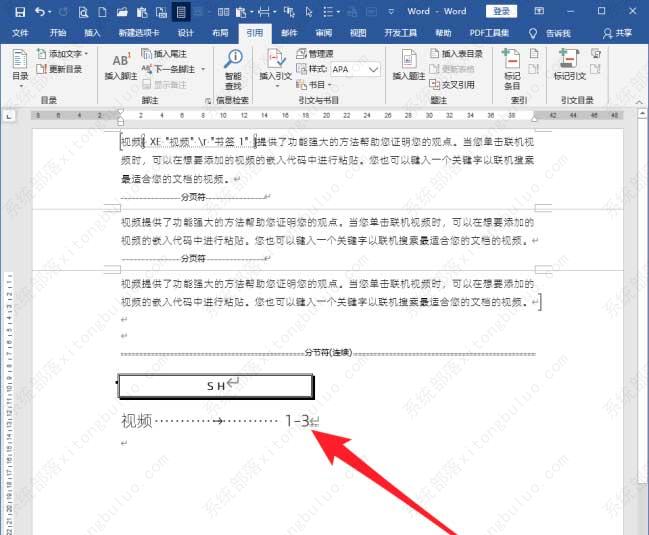Click Manage Sources (管理源) icon

click(x=320, y=54)
